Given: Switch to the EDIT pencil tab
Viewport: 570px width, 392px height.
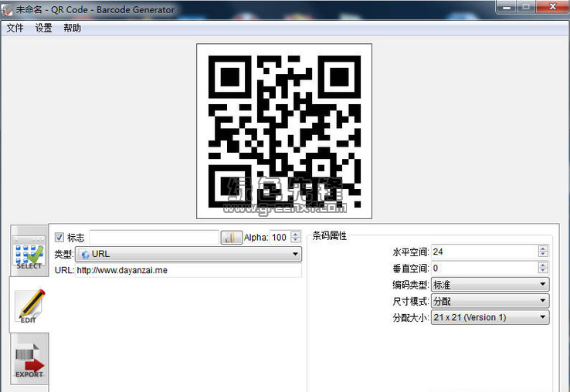Looking at the screenshot, I should (29, 306).
